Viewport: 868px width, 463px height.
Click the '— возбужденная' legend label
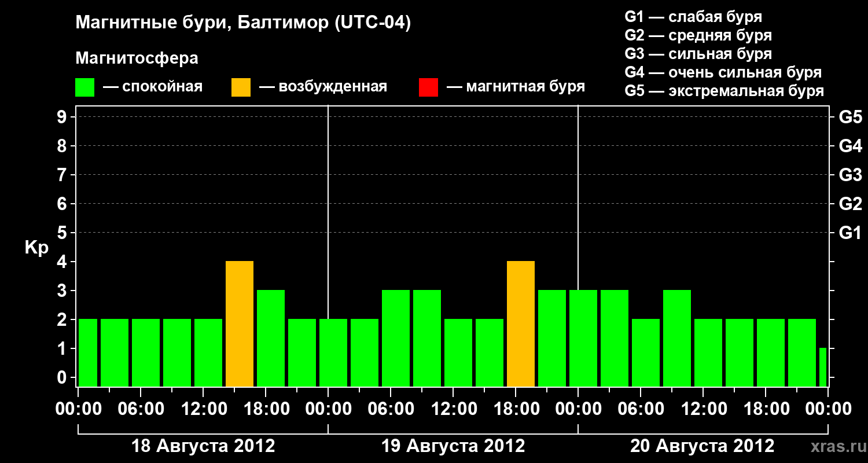323,87
